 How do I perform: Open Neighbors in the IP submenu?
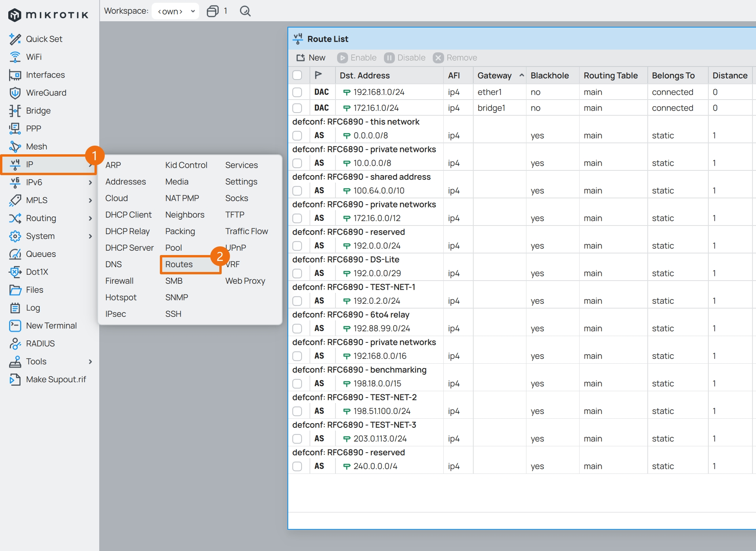pyautogui.click(x=185, y=215)
